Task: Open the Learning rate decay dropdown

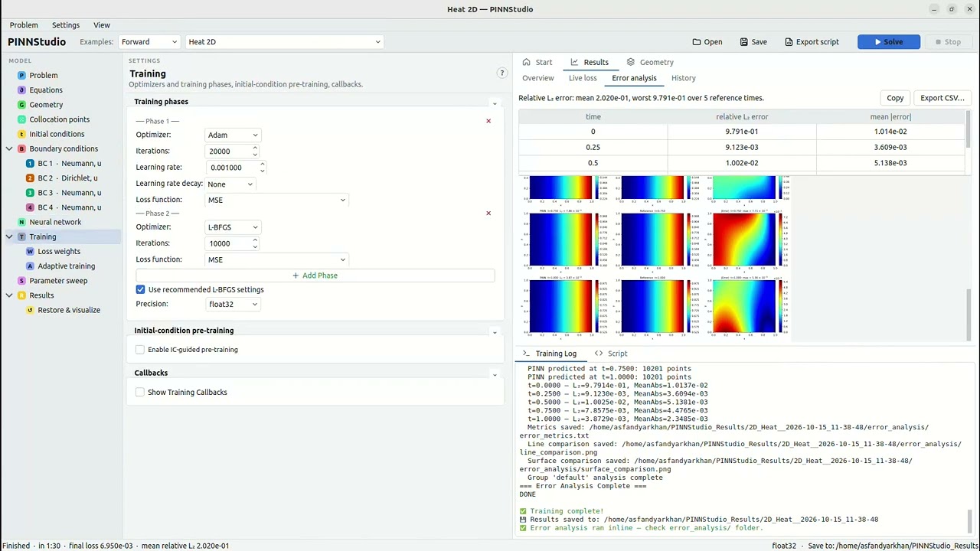Action: (x=230, y=184)
